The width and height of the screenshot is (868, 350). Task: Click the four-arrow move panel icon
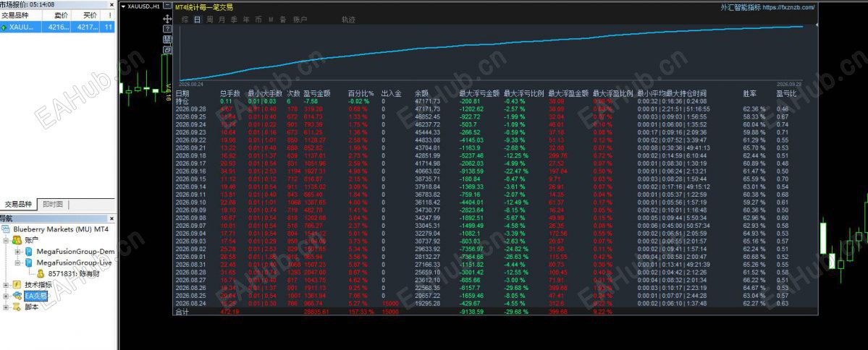pyautogui.click(x=167, y=19)
